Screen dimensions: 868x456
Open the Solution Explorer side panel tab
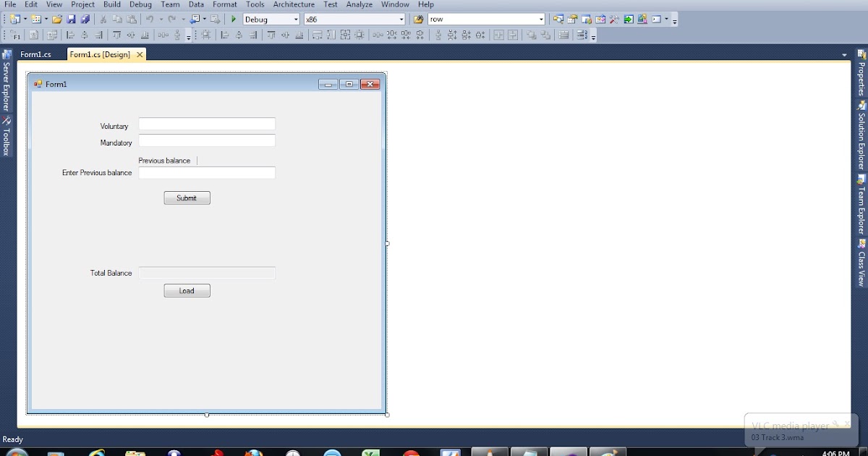point(861,135)
